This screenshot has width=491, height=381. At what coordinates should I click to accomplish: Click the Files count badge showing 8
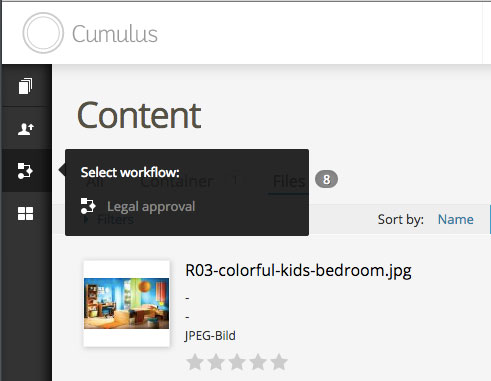tap(326, 179)
